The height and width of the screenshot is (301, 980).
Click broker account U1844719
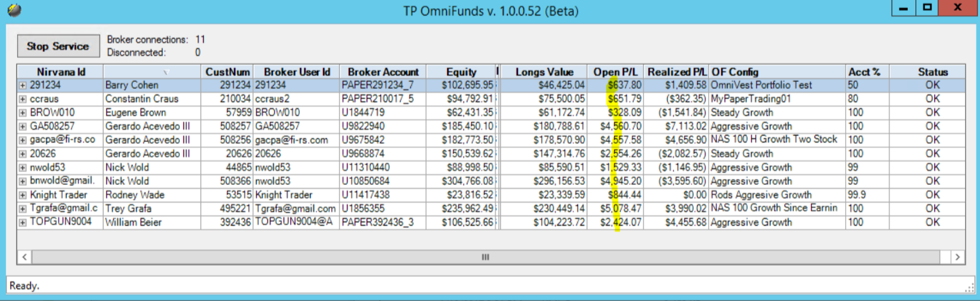383,113
